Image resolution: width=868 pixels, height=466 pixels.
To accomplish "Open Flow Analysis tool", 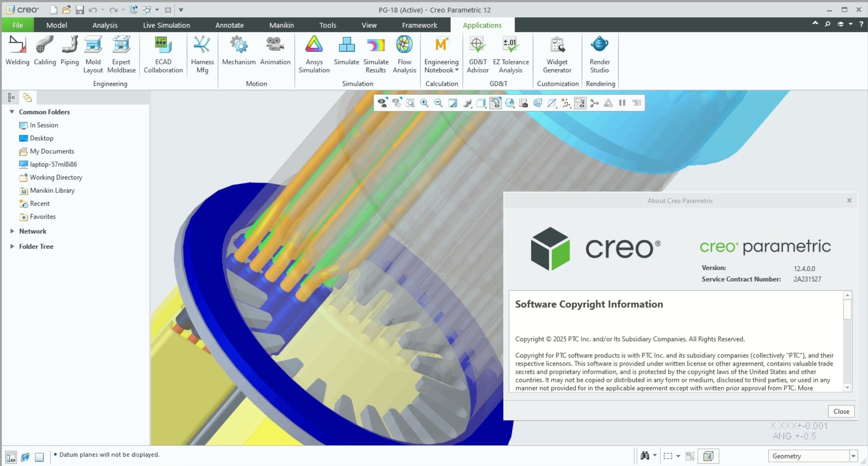I will (x=404, y=52).
